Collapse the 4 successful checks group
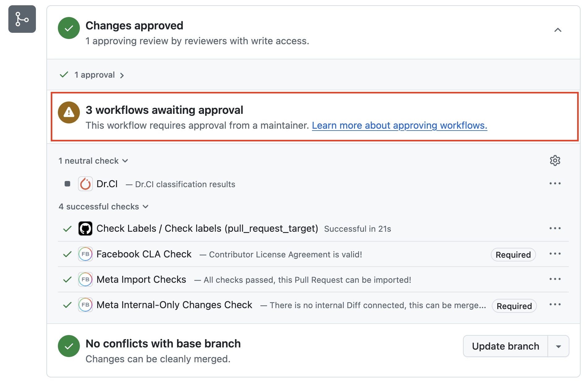The image size is (588, 383). pyautogui.click(x=103, y=207)
